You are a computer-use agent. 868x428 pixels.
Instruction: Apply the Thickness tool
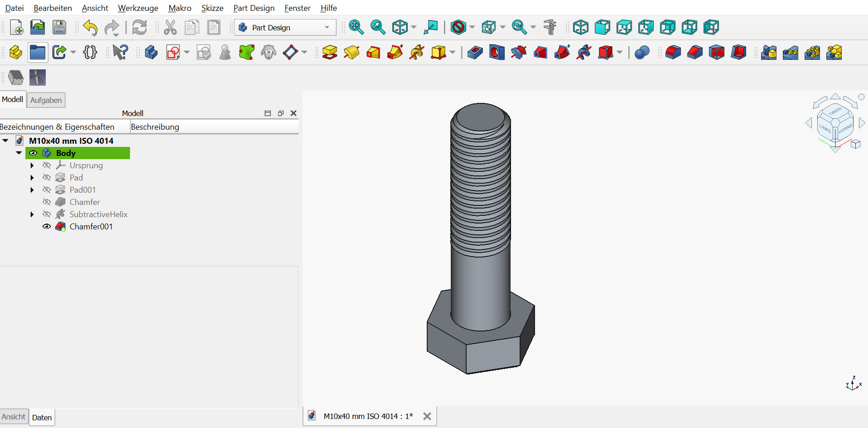coord(738,53)
